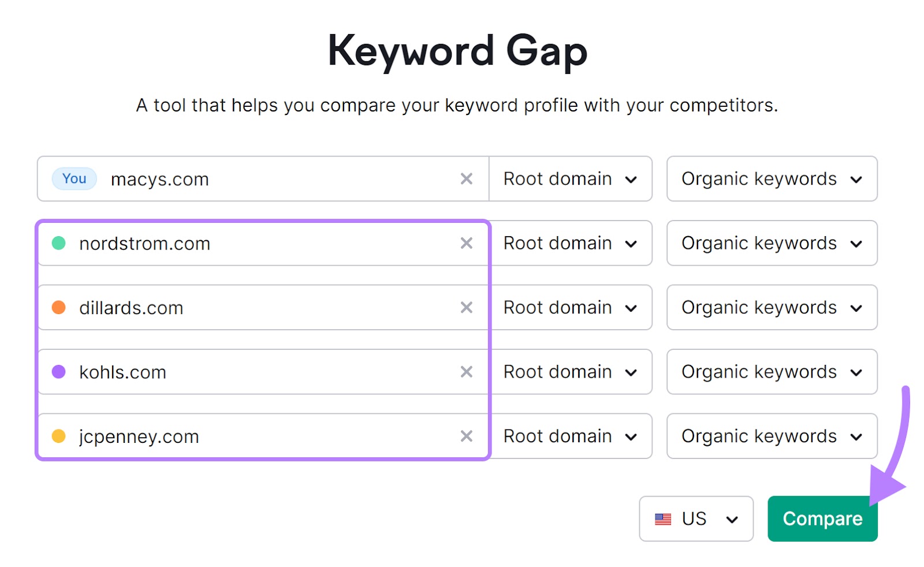
Task: Clear the dillards.com competitor entry
Action: (466, 308)
